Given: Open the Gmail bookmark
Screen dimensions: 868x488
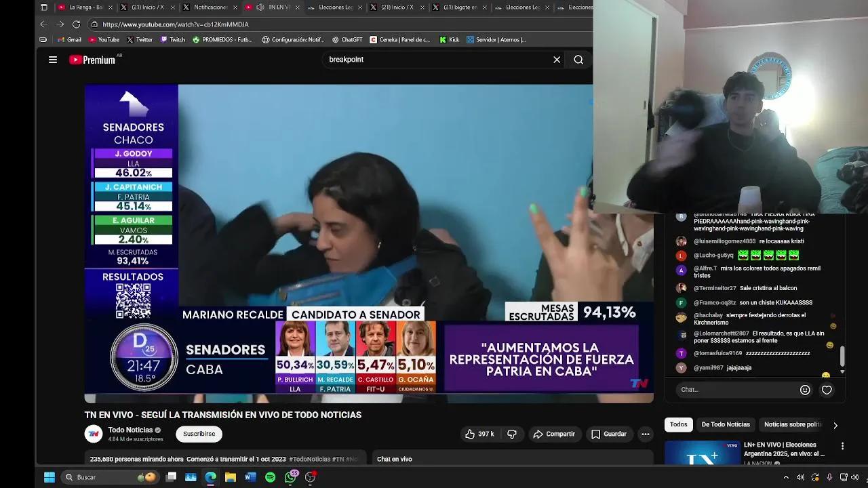Looking at the screenshot, I should pos(69,40).
